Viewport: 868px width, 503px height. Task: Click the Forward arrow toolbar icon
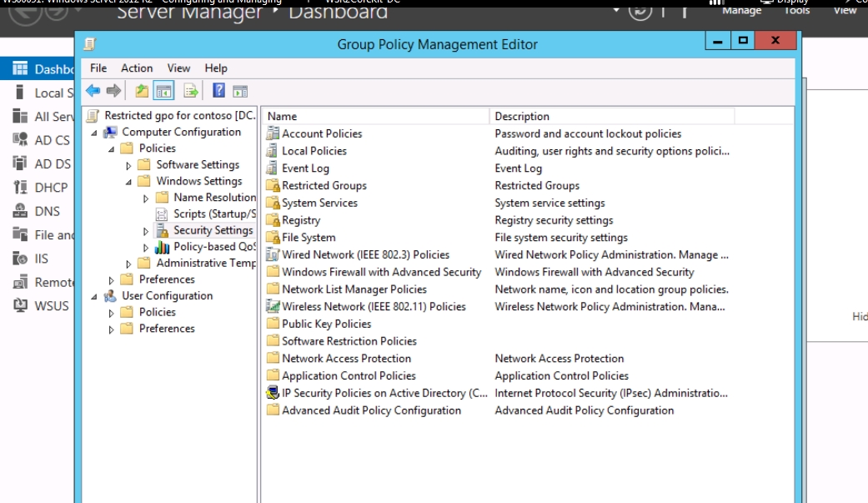coord(113,90)
